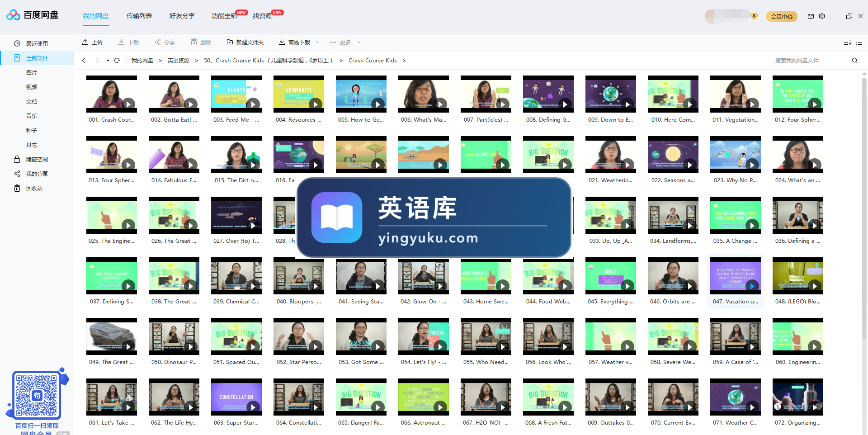This screenshot has height=435, width=868.
Task: Click the gold coin badge next to username
Action: click(754, 16)
